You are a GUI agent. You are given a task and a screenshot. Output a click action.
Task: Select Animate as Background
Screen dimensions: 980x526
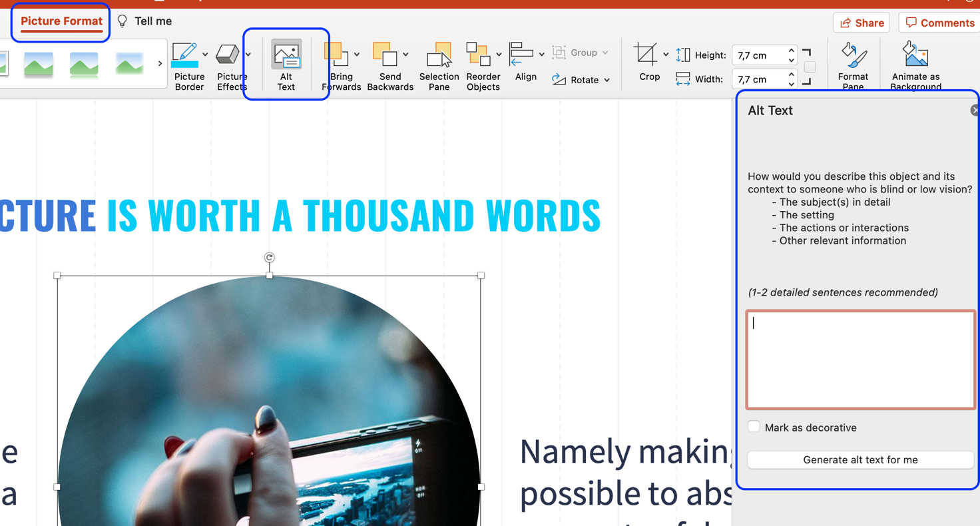pyautogui.click(x=914, y=65)
